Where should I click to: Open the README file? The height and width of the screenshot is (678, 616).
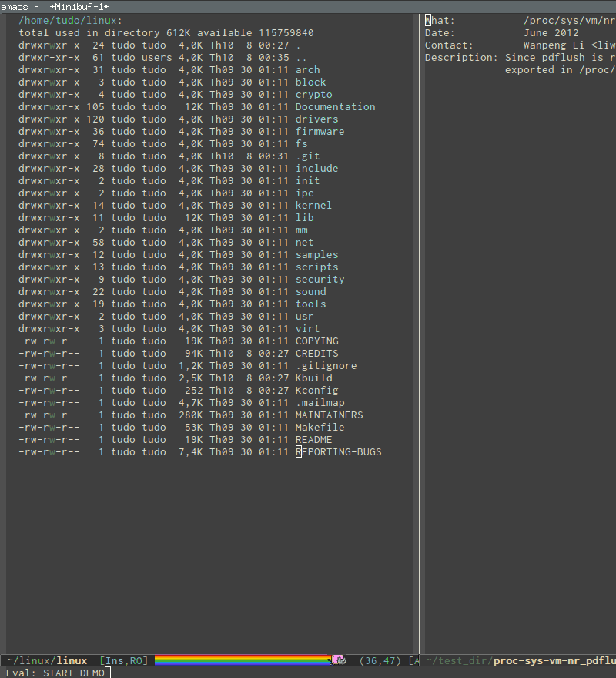pyautogui.click(x=313, y=439)
